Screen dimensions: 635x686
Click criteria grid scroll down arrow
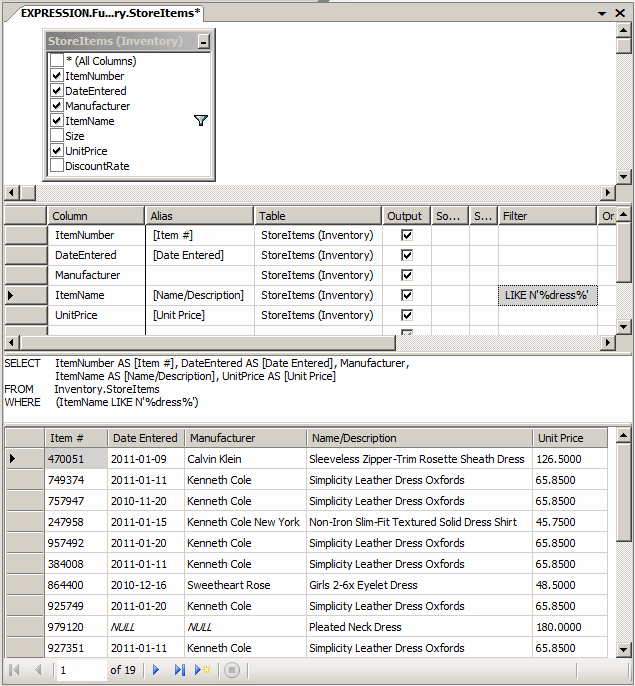click(x=623, y=326)
